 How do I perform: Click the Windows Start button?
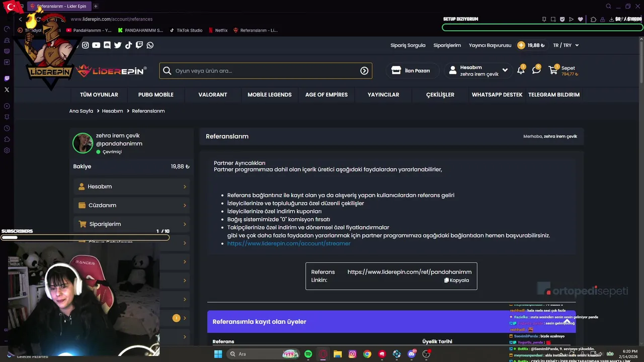(218, 354)
